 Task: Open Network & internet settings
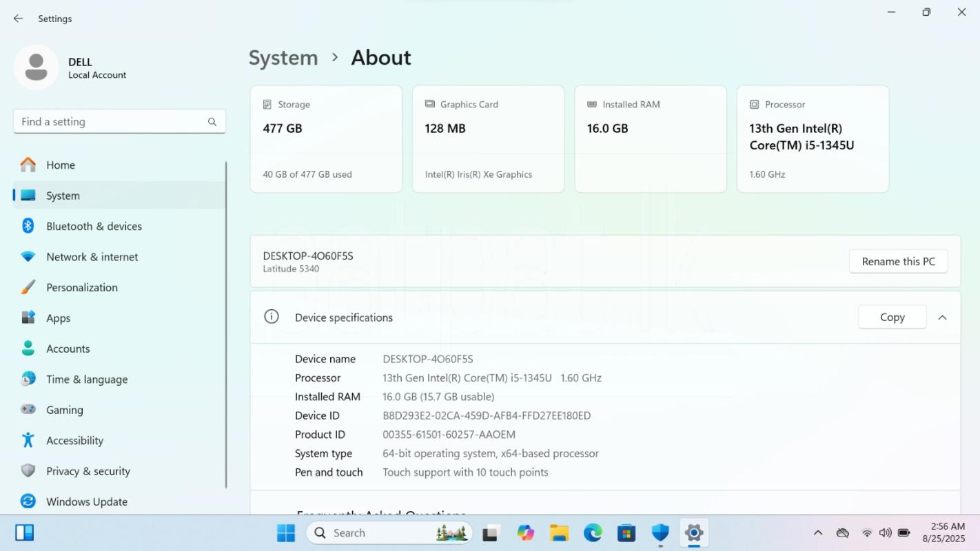(x=92, y=257)
